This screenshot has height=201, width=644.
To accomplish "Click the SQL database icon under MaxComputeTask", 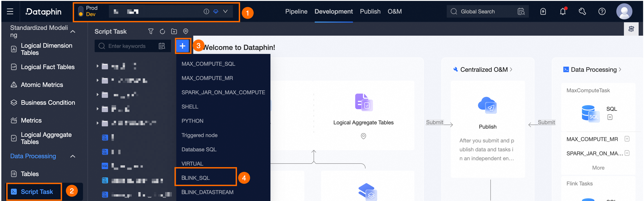I will point(590,114).
